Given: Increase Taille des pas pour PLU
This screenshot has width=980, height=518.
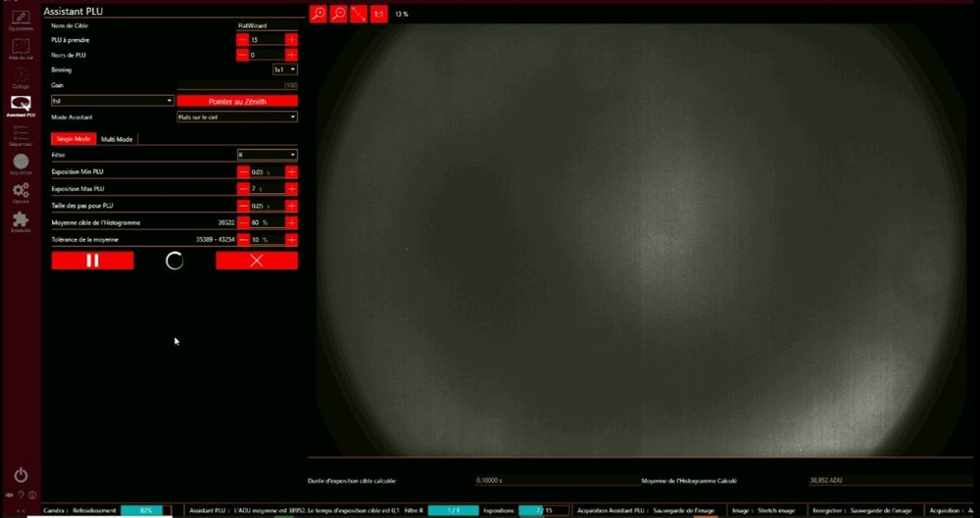Looking at the screenshot, I should tap(291, 206).
